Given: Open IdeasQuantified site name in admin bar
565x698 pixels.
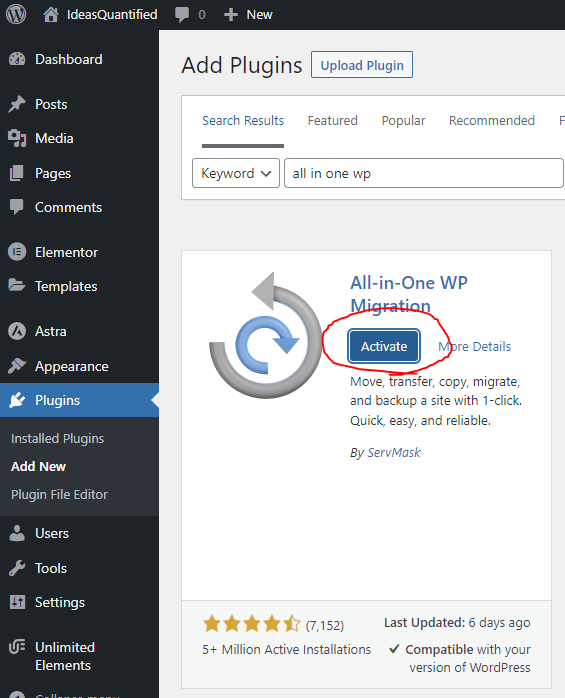Looking at the screenshot, I should click(112, 14).
